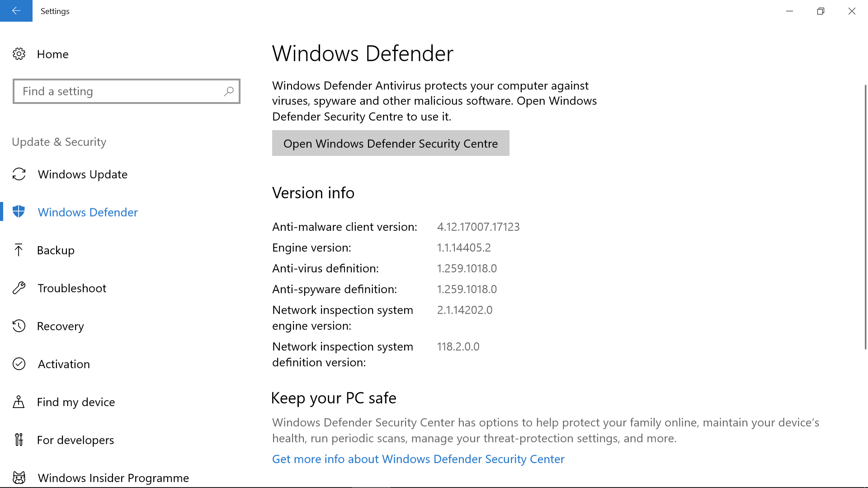Go to Home settings
Viewport: 868px width, 488px height.
coord(52,54)
